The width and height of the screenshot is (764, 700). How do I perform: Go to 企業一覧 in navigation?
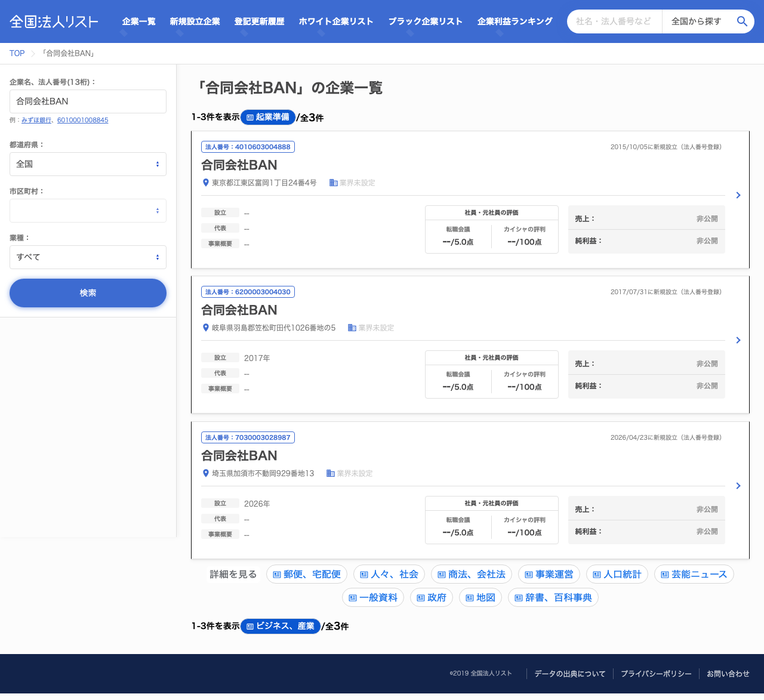point(138,21)
